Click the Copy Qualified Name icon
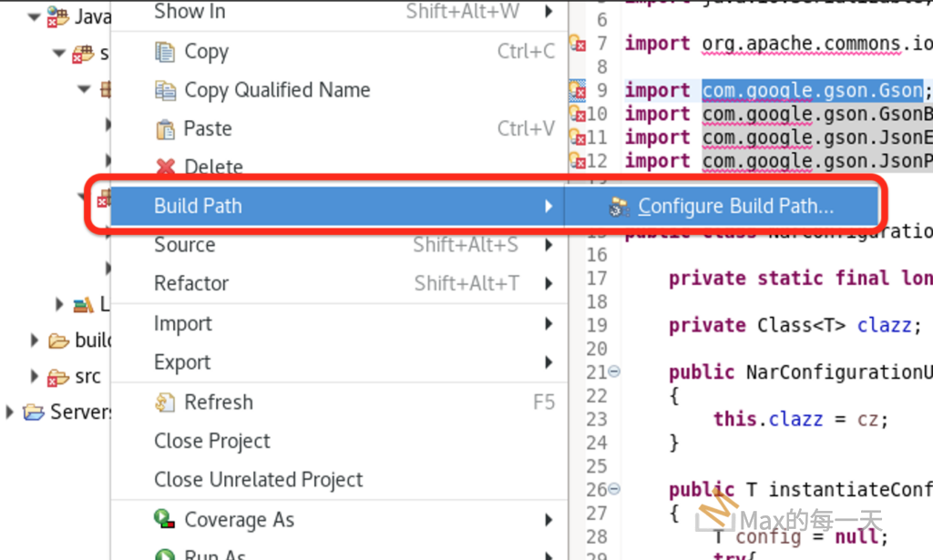The width and height of the screenshot is (933, 560). [x=165, y=90]
